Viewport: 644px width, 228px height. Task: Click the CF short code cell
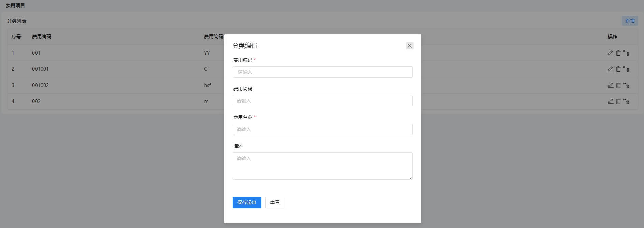(x=207, y=69)
